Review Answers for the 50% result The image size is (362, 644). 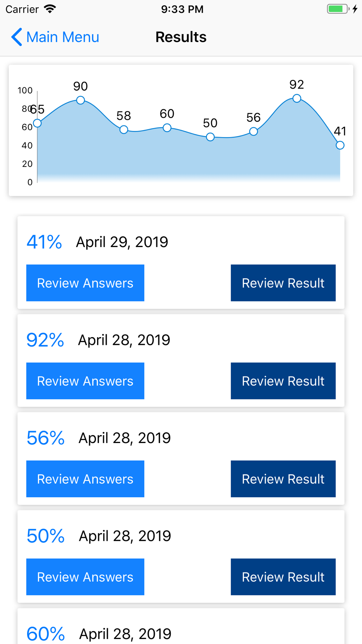coord(85,577)
